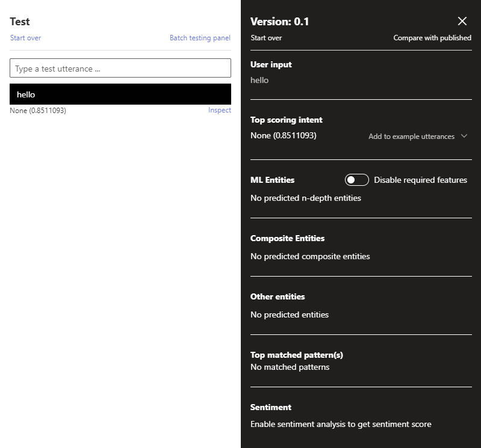The height and width of the screenshot is (448, 481).
Task: Click Start over in the Version panel
Action: coord(266,38)
